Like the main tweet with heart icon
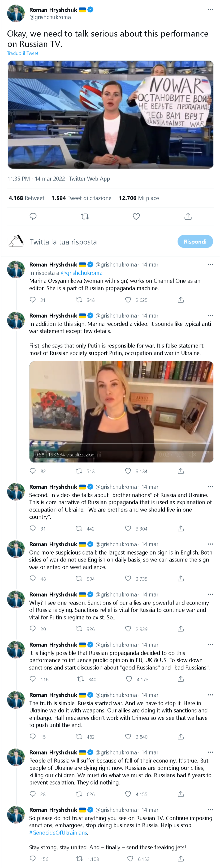 point(136,216)
